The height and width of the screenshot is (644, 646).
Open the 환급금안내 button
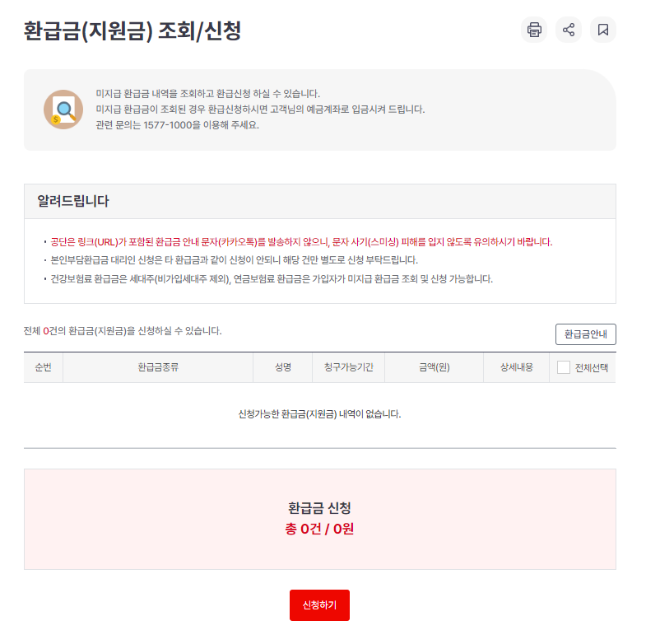(x=585, y=334)
